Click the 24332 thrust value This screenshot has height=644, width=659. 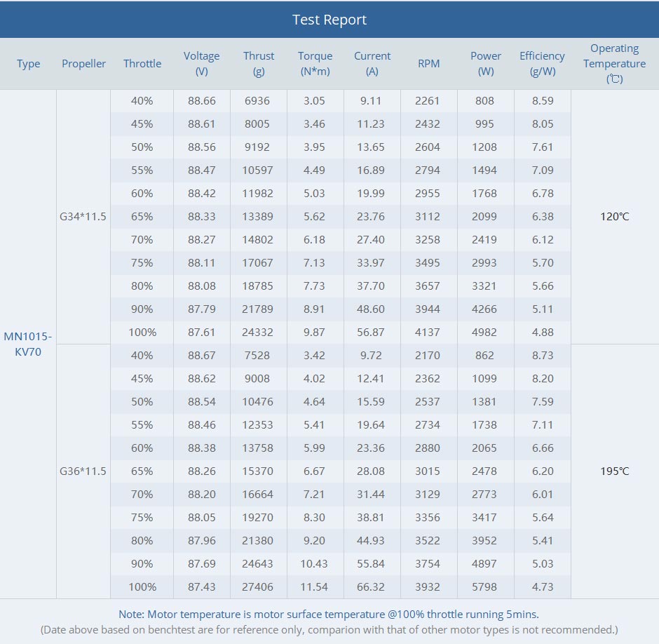tap(259, 333)
